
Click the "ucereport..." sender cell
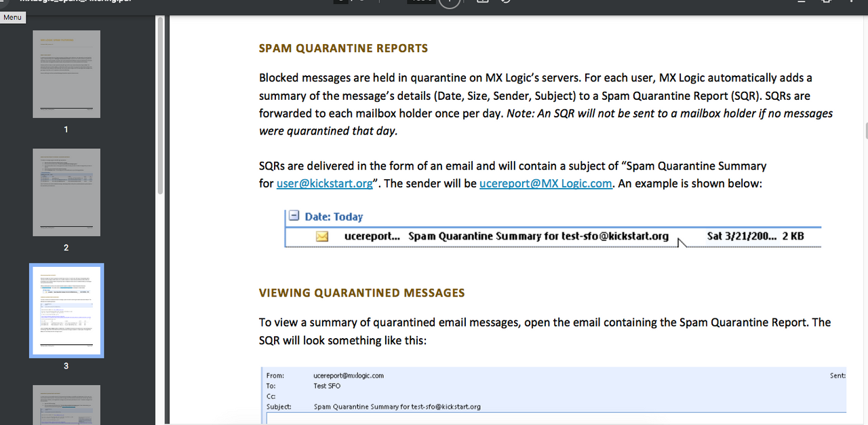tap(372, 236)
